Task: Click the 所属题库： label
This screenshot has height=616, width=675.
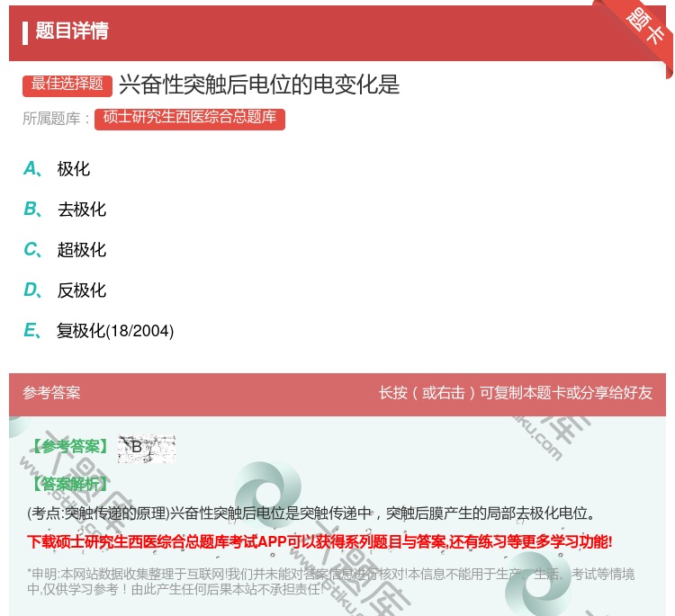Action: [57, 119]
